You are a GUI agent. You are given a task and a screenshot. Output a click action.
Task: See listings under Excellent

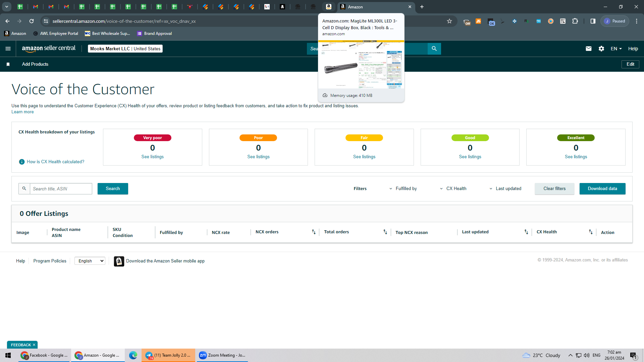coord(576,157)
